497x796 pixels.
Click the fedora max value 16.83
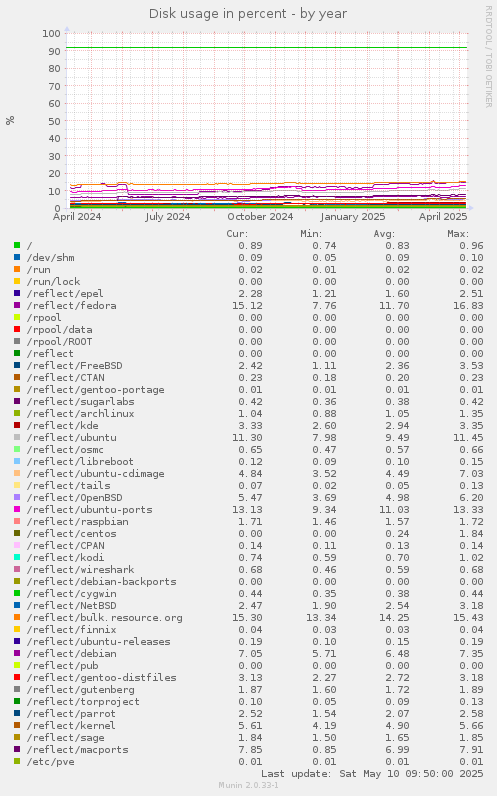[469, 306]
